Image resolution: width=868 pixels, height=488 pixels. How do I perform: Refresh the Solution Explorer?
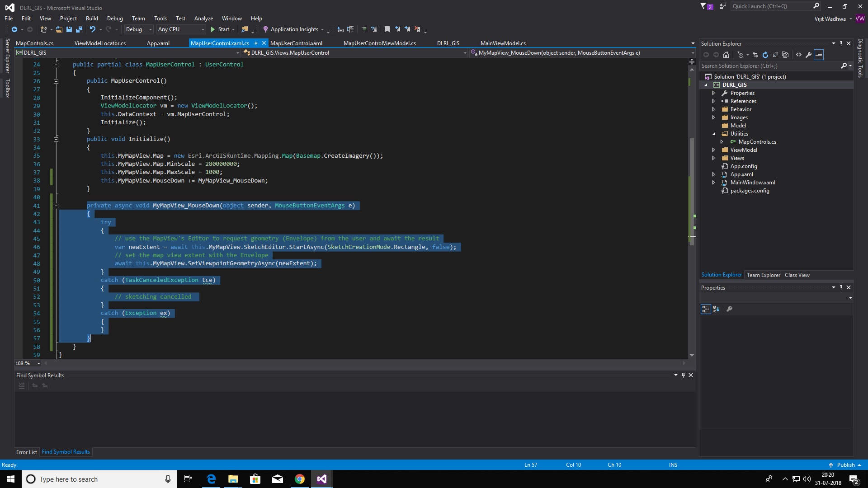(765, 55)
